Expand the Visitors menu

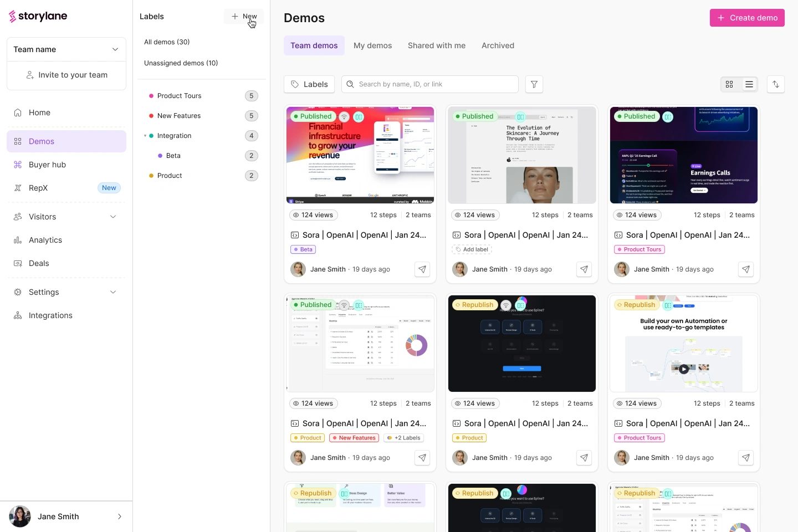click(113, 217)
